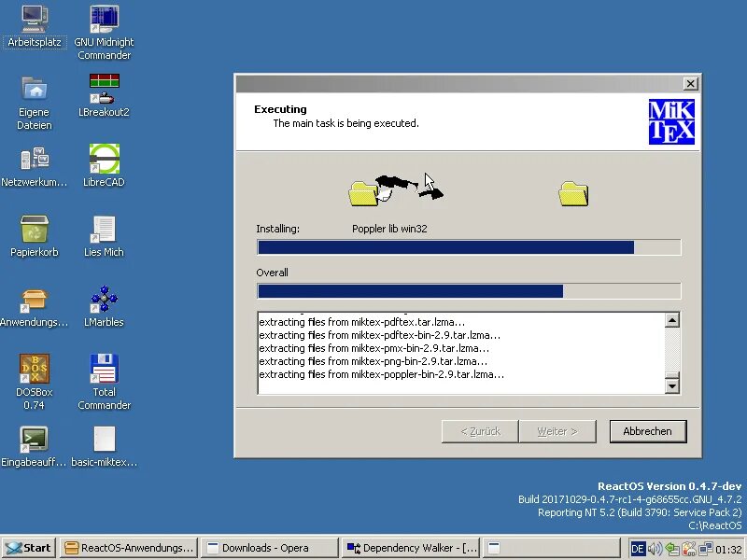Click the log scrollbar thumb

(671, 375)
